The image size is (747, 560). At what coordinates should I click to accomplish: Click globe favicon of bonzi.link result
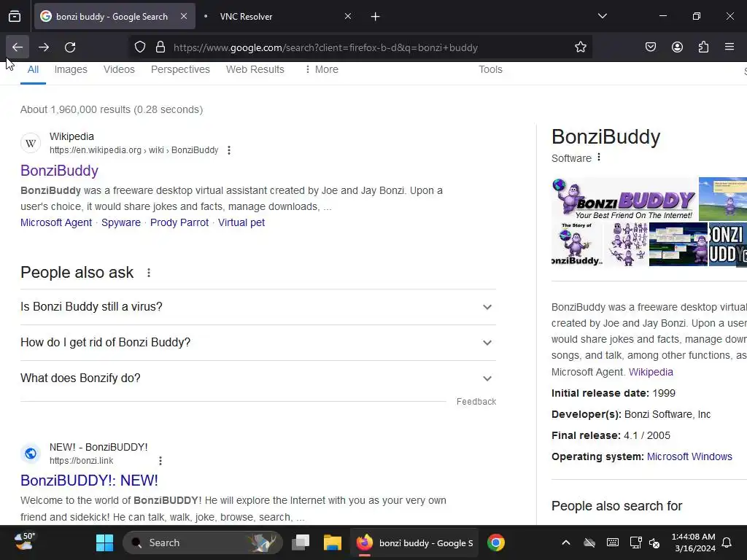(31, 454)
